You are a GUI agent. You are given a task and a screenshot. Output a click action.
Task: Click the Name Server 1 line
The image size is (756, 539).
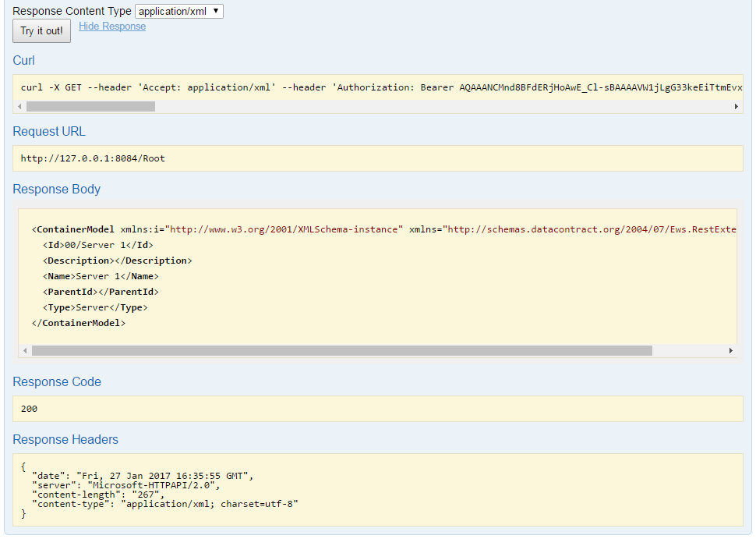[101, 276]
